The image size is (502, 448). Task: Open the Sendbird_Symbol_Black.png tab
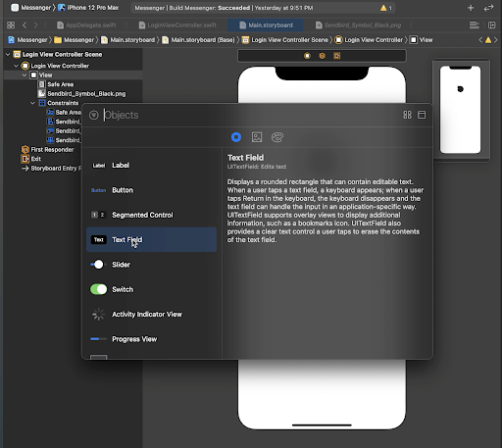click(359, 25)
